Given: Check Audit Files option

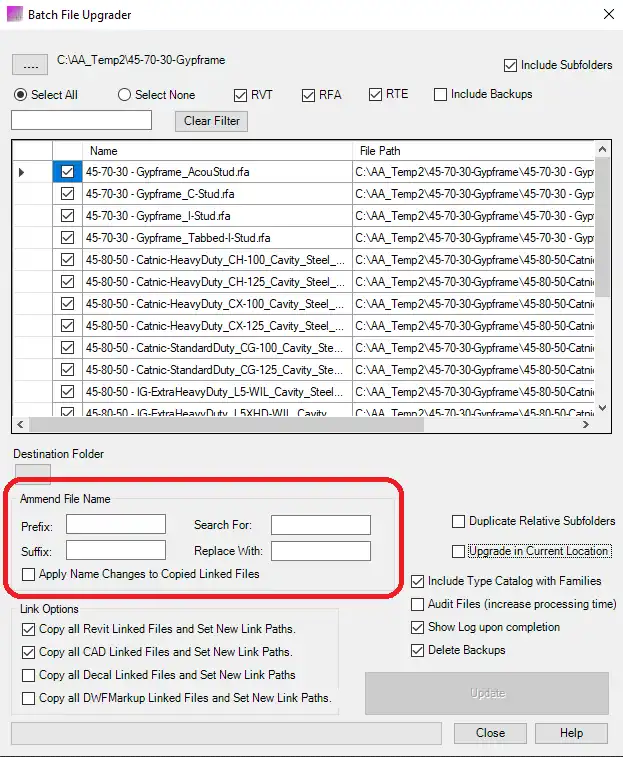Looking at the screenshot, I should point(419,604).
